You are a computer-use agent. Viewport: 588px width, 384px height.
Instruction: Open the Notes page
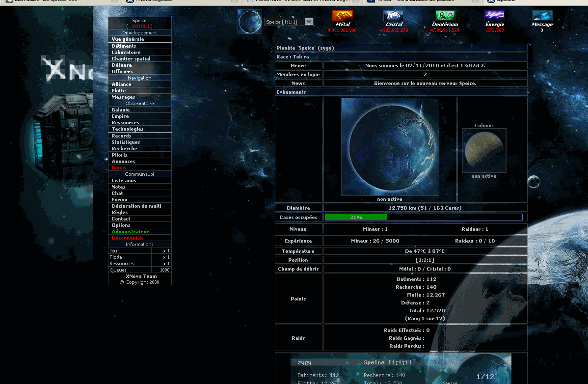coord(118,187)
